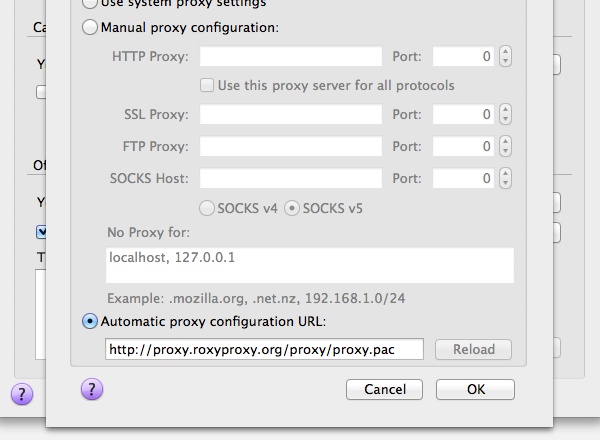Viewport: 600px width, 440px height.
Task: Check Use this proxy server for all protocols
Action: pyautogui.click(x=207, y=85)
